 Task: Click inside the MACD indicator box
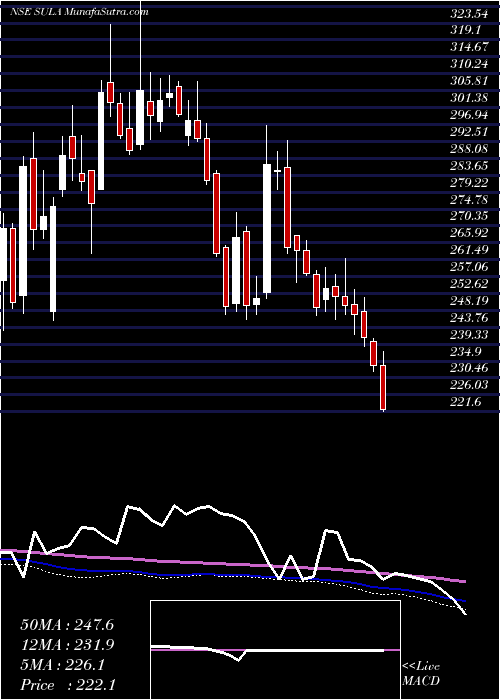click(x=275, y=650)
